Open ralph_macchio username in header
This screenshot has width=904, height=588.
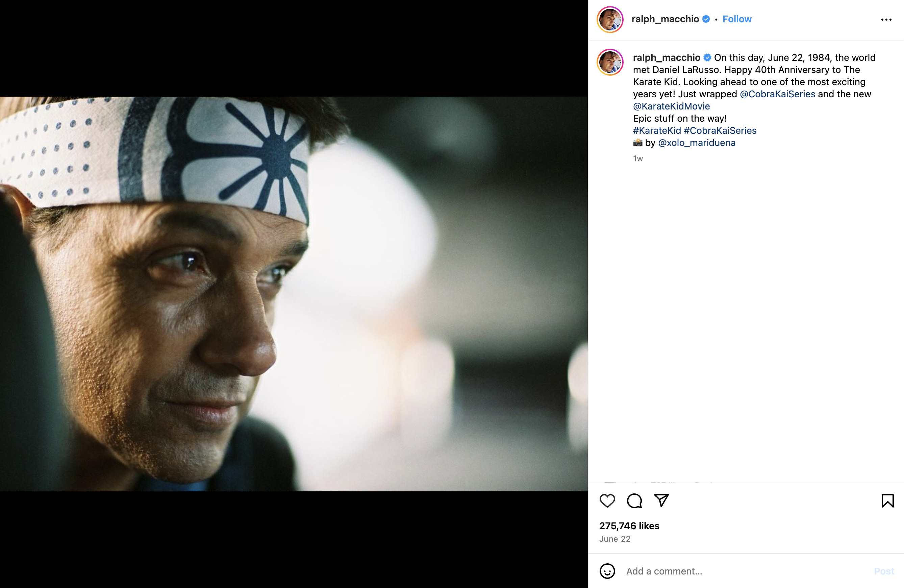(665, 19)
